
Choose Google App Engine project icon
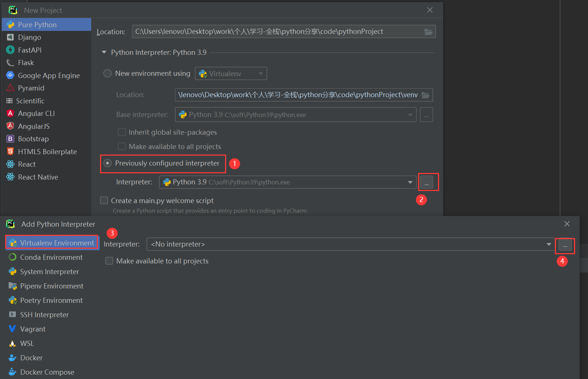tap(10, 75)
